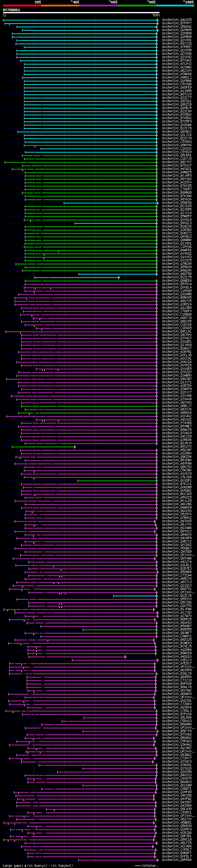197x868 pixels.
Task: Select the UniRef100_Q6WEE4 label
Action: tap(177, 281)
